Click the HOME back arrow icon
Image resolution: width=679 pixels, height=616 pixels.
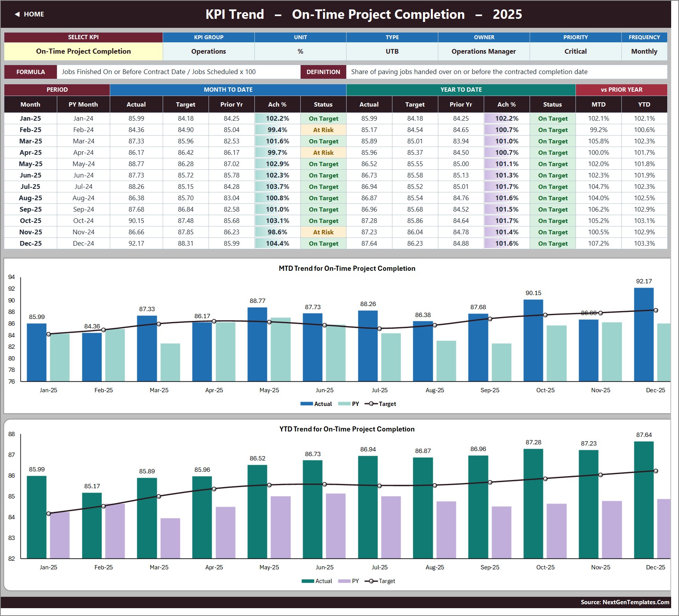(x=17, y=14)
